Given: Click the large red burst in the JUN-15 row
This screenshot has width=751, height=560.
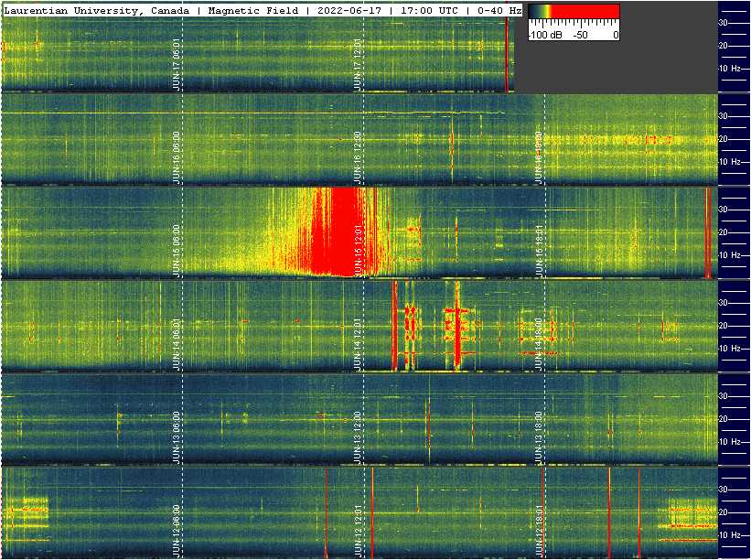Looking at the screenshot, I should click(x=334, y=233).
